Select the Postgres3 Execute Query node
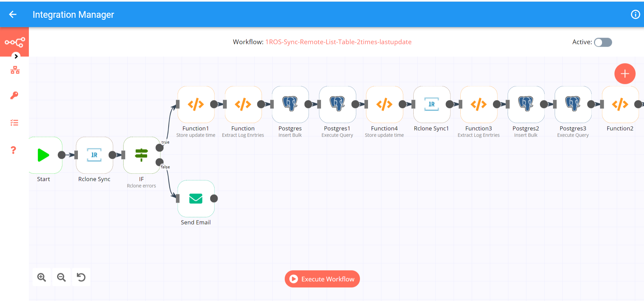 click(573, 104)
